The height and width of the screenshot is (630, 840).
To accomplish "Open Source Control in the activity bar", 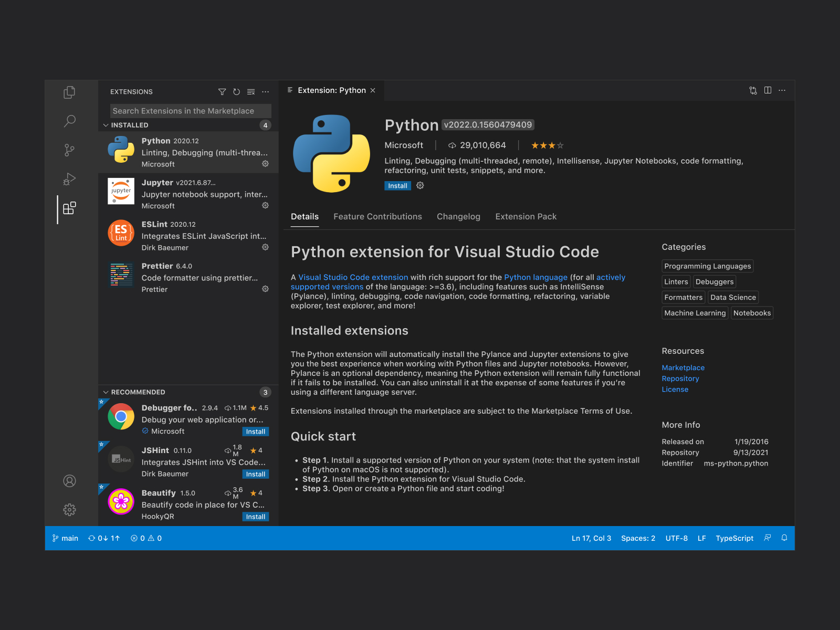I will point(69,150).
